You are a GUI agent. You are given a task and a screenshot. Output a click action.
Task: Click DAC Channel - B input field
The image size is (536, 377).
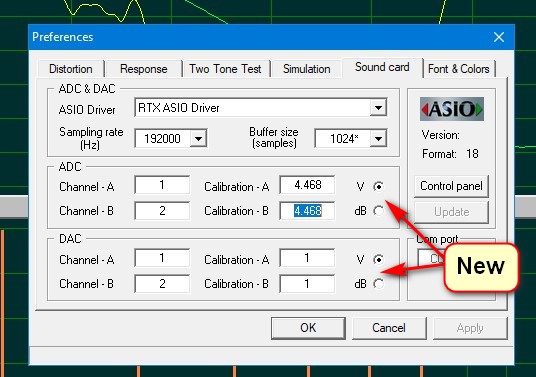[162, 283]
